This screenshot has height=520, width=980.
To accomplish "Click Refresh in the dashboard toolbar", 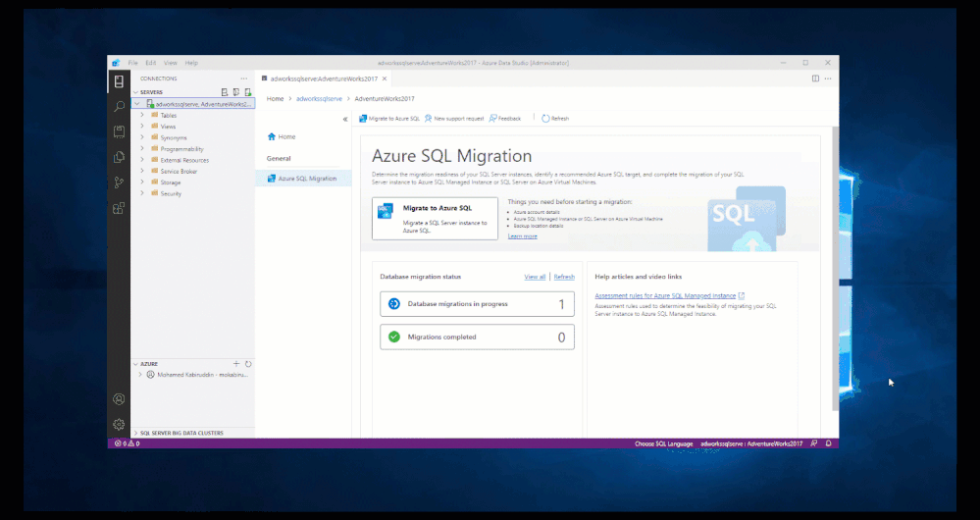I will (555, 118).
